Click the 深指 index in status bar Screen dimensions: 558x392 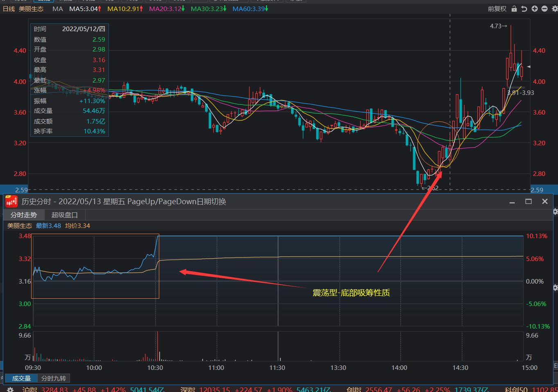pos(187,390)
